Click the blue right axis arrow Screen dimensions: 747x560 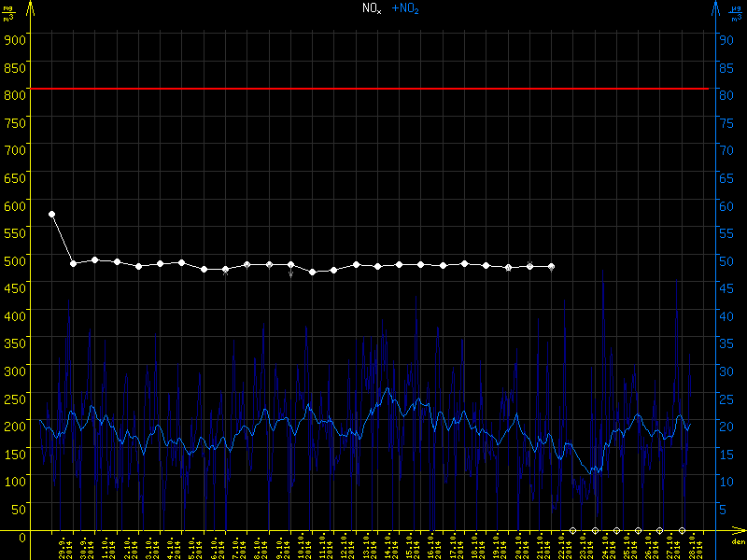click(x=714, y=7)
